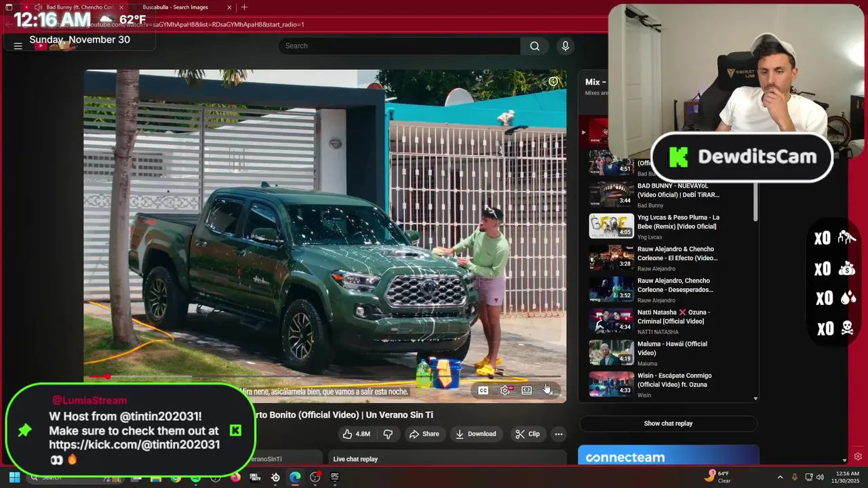Click the Maluma channel name text

[647, 364]
